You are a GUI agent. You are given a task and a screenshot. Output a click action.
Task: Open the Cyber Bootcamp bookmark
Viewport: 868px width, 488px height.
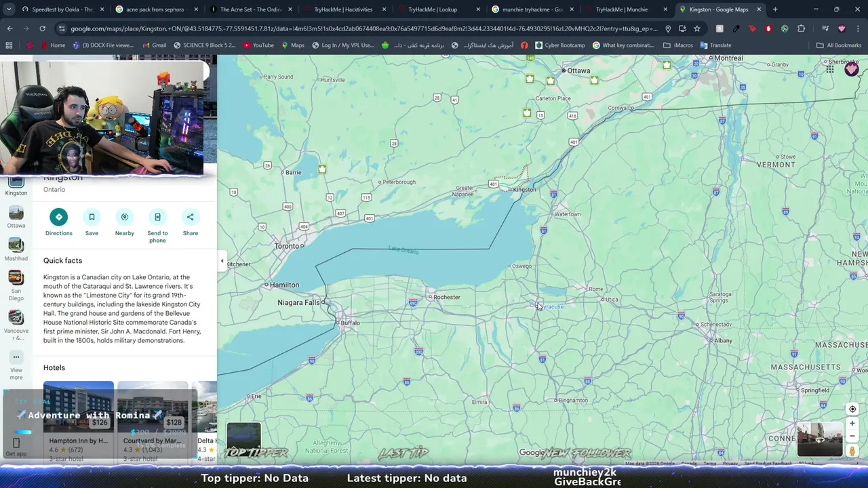559,45
